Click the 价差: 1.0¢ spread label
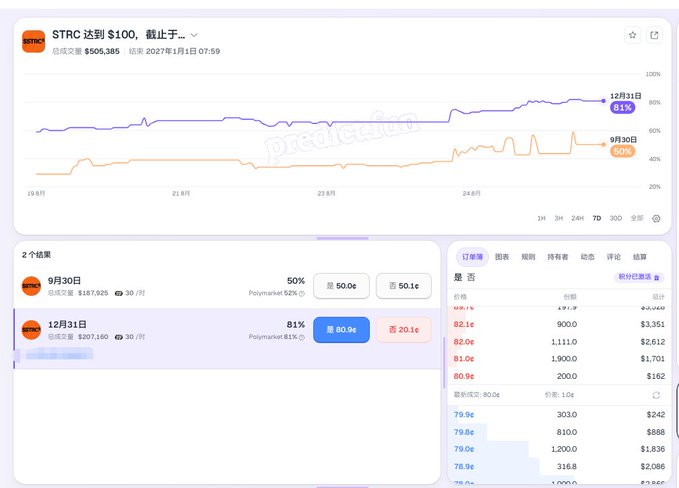The image size is (679, 488). [559, 395]
